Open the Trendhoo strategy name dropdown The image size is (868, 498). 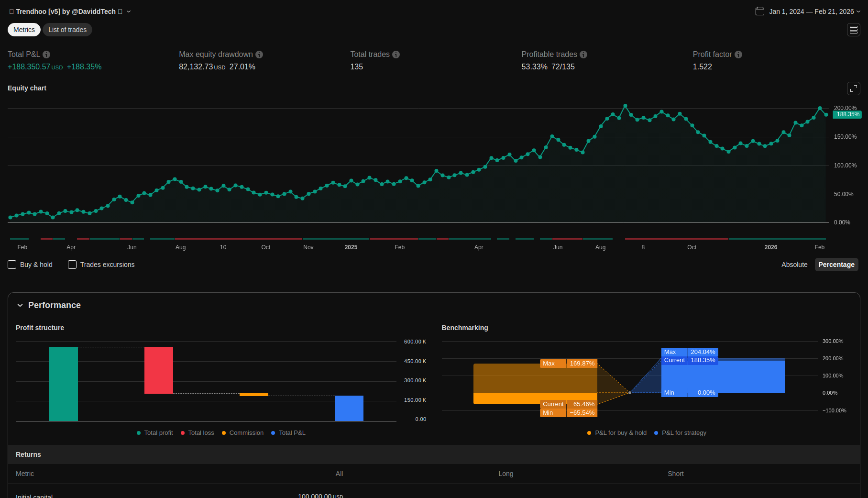(x=129, y=11)
